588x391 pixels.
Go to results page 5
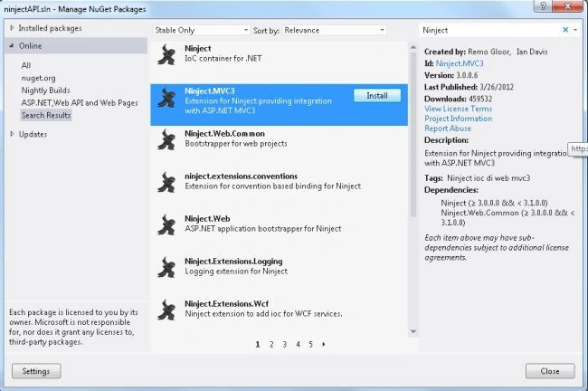(310, 344)
